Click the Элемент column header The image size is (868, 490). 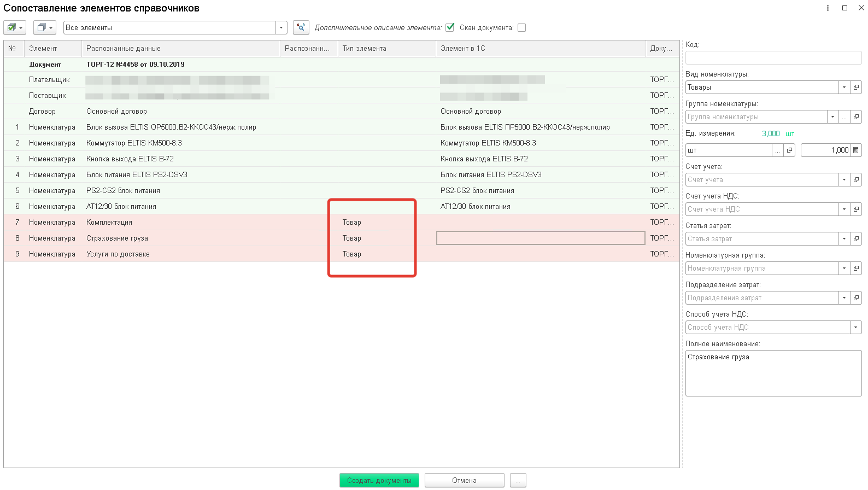tap(53, 48)
